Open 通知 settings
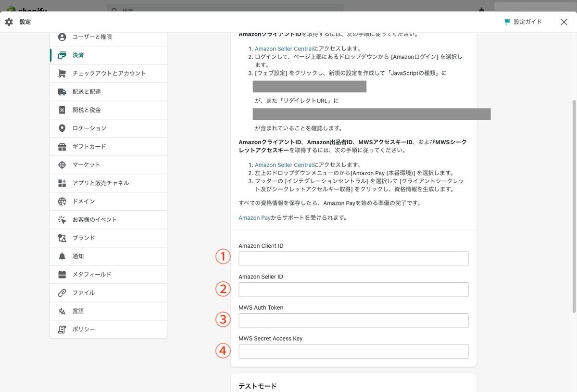This screenshot has height=392, width=577. point(108,256)
